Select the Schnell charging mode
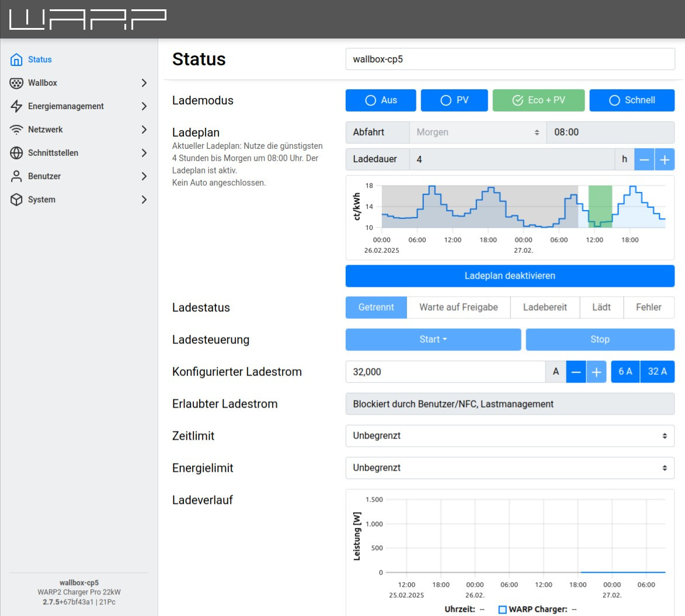Image resolution: width=685 pixels, height=616 pixels. click(632, 100)
